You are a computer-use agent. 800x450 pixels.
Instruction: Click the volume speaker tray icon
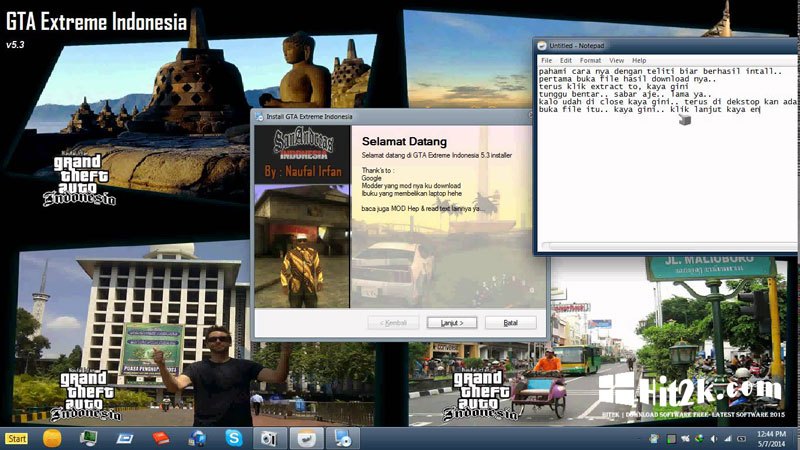tap(713, 439)
